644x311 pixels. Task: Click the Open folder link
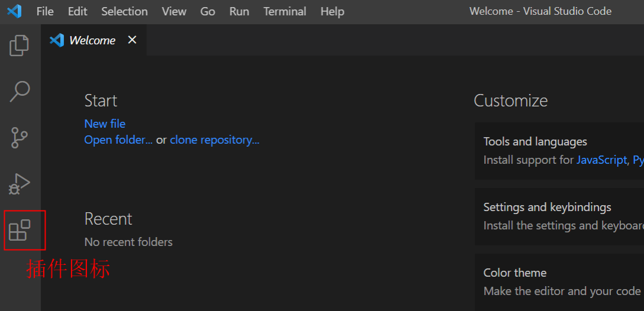point(118,140)
